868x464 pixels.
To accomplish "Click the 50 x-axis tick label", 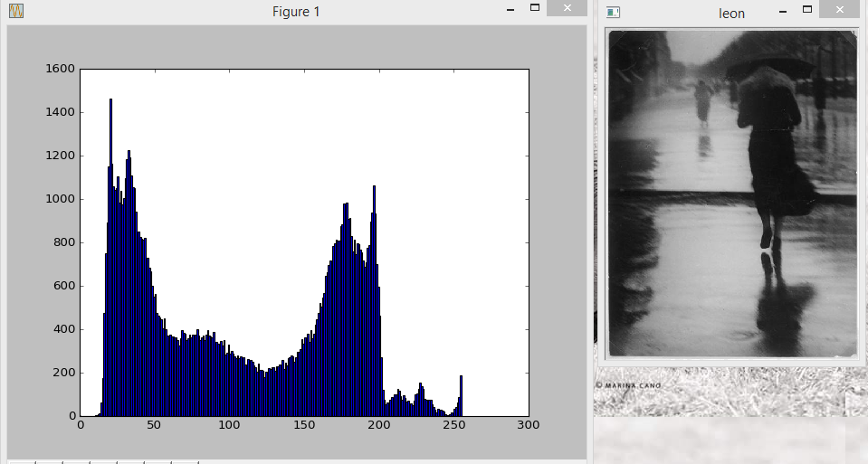I will point(155,425).
